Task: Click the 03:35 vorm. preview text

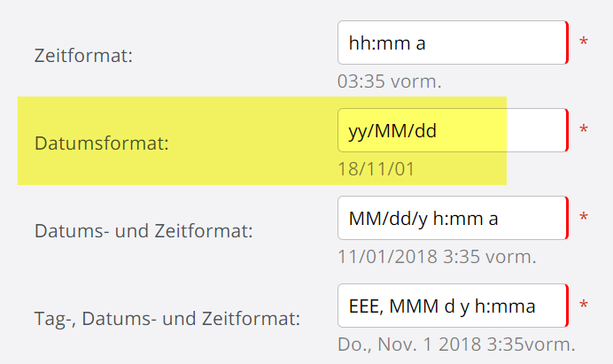Action: tap(389, 81)
